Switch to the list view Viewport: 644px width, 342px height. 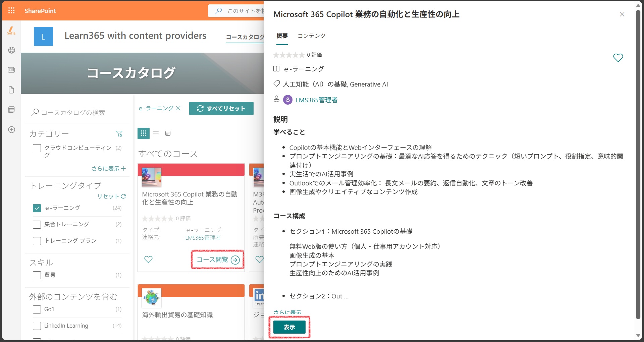(x=156, y=133)
